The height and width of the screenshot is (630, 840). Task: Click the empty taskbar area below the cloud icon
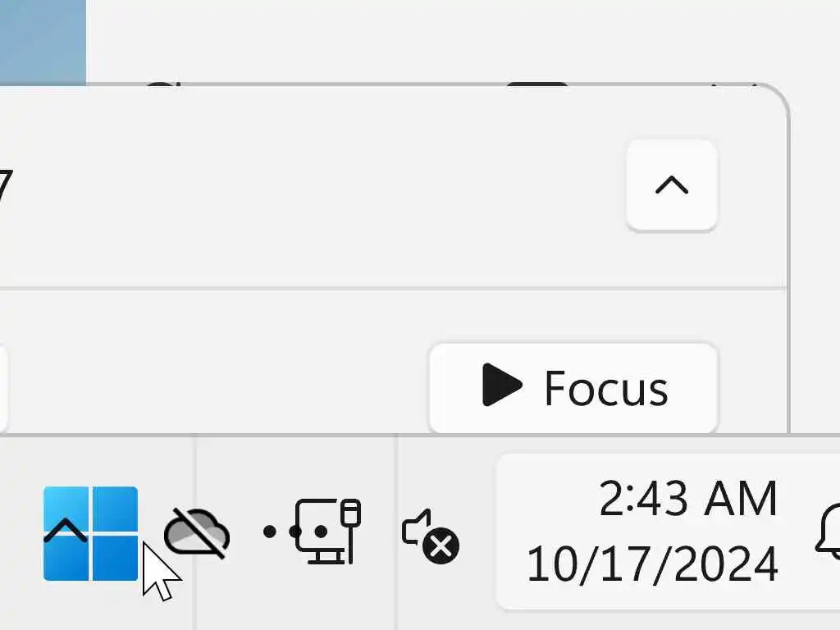[x=197, y=595]
